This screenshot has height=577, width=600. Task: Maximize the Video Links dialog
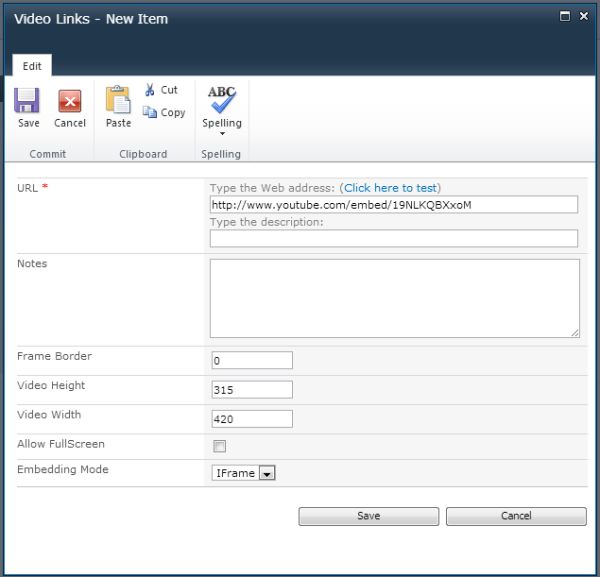point(565,16)
